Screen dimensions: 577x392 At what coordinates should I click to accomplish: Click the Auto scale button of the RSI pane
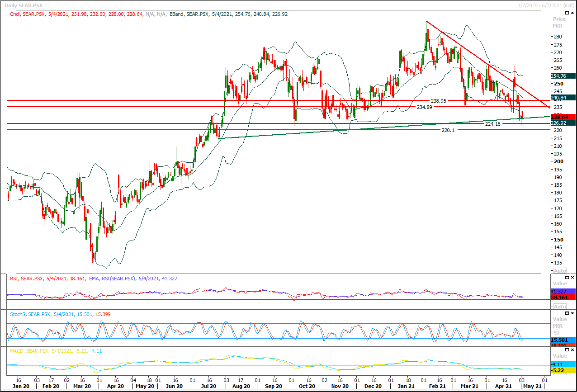click(x=560, y=307)
